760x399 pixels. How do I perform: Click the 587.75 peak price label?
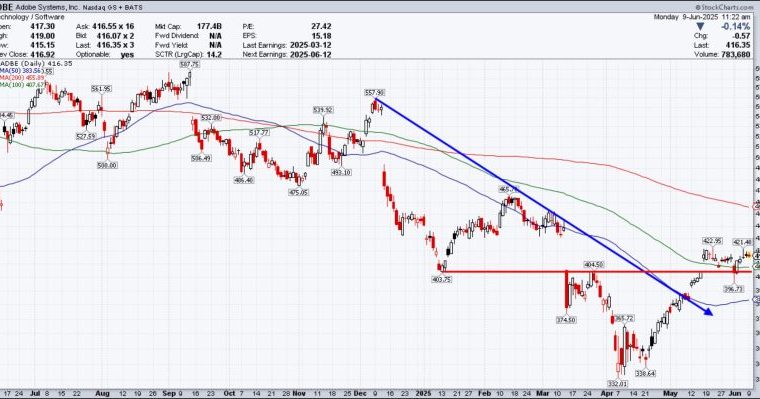[189, 64]
